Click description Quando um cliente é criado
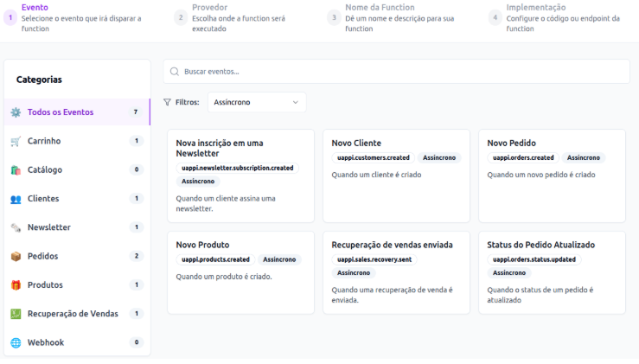The image size is (639, 364). point(376,175)
